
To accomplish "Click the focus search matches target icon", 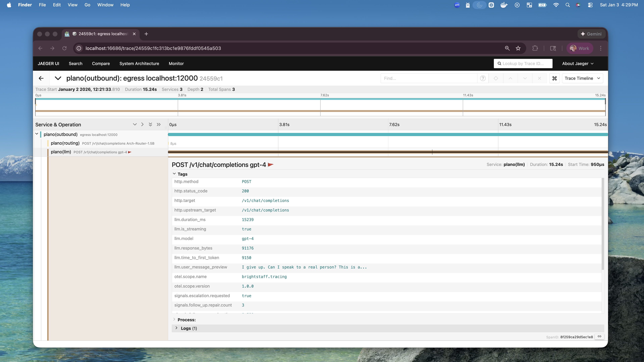I will pyautogui.click(x=496, y=78).
